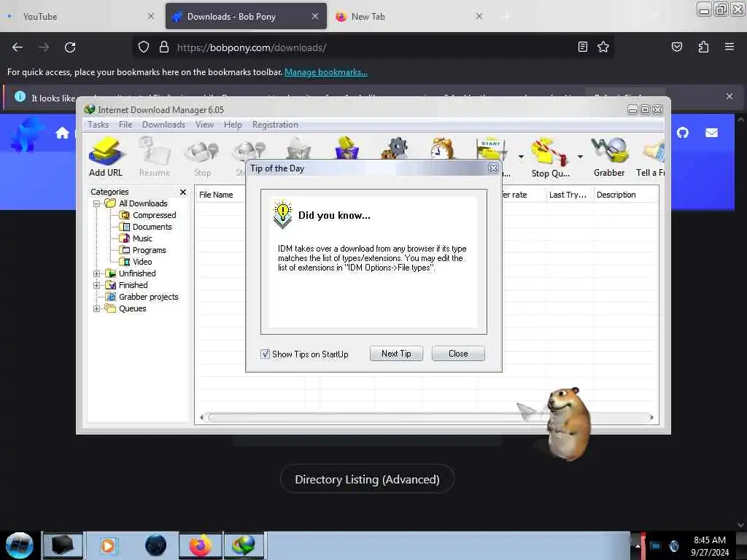Click Internet Download Manager taskbar icon

click(x=244, y=545)
